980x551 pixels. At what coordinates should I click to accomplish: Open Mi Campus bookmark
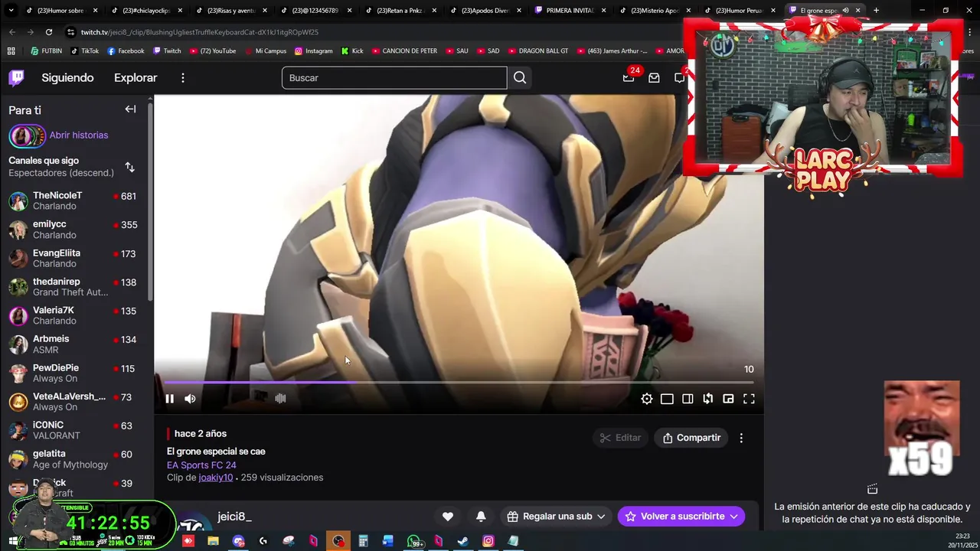pos(265,51)
